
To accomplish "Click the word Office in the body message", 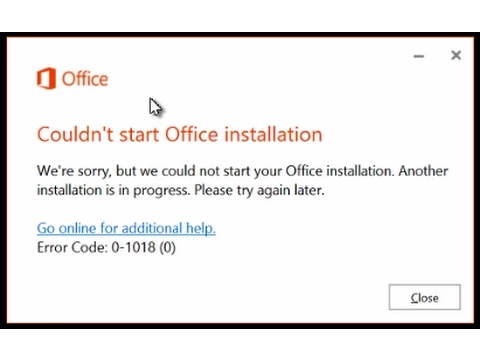I will tap(304, 171).
